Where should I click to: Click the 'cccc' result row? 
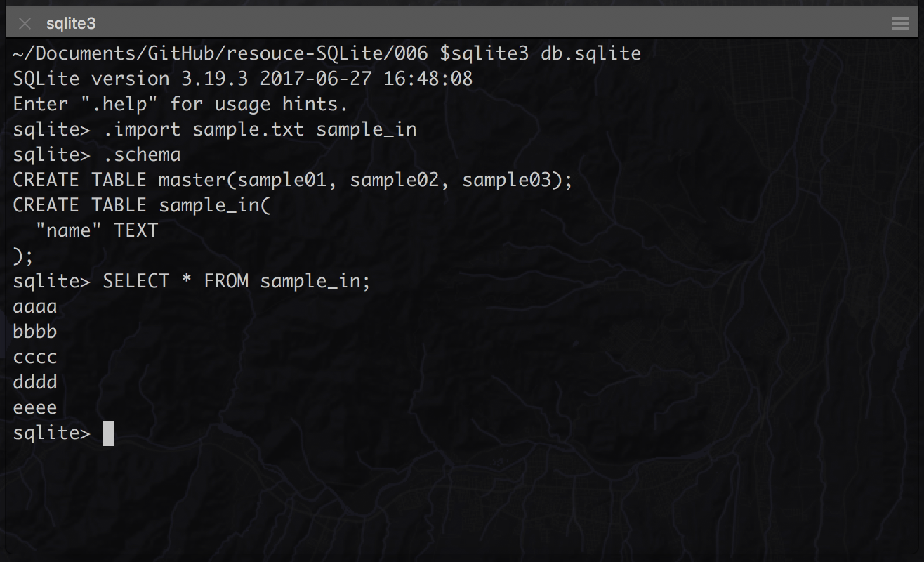tap(35, 357)
